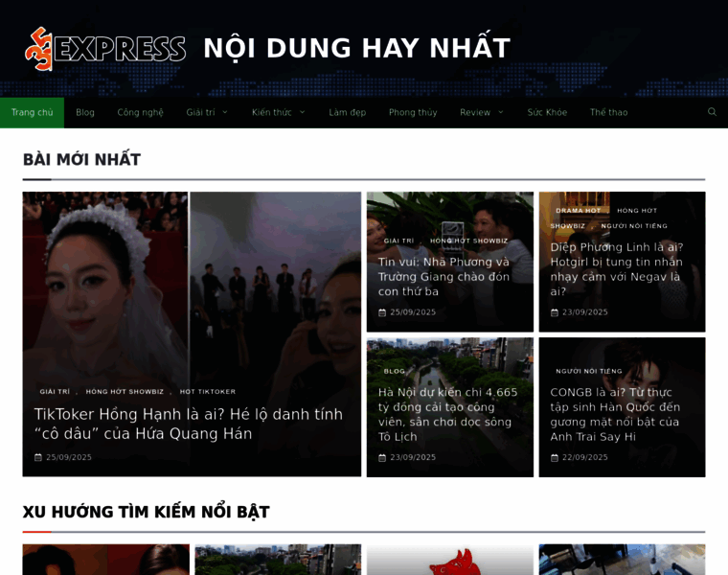Open article Tin vui: Nhã Phương và Trường Giang
The image size is (728, 575).
click(x=444, y=276)
